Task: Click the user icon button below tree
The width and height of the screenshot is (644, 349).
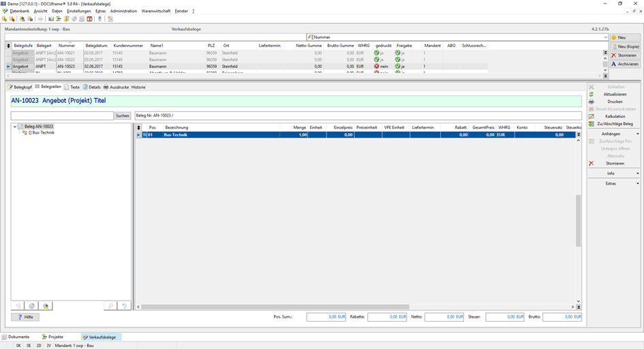Action: coord(46,306)
